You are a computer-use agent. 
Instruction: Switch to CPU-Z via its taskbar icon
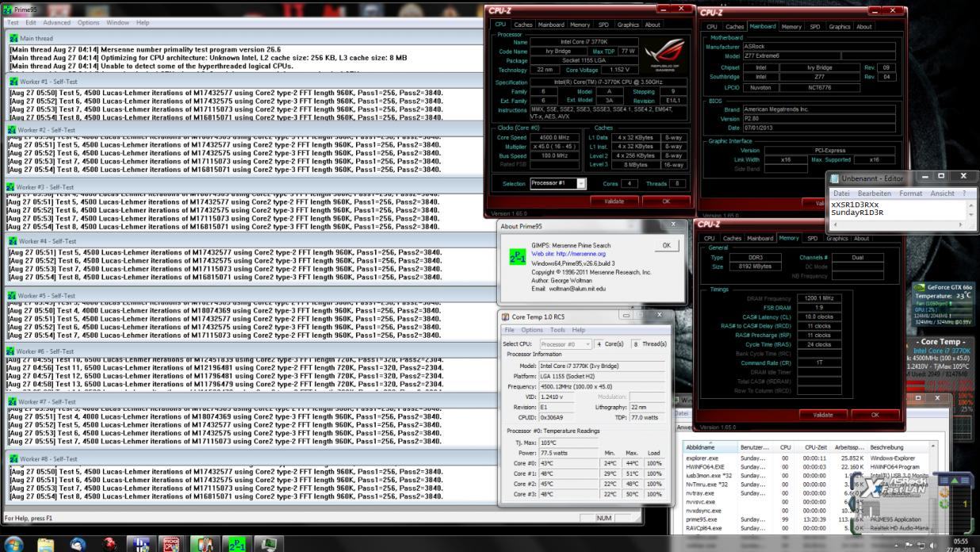[171, 544]
